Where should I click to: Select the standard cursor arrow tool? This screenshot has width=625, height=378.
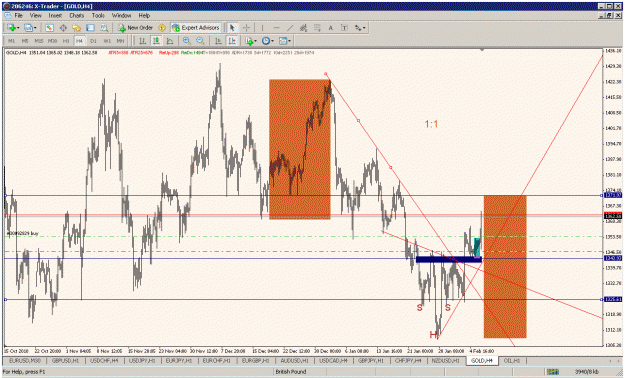click(232, 28)
